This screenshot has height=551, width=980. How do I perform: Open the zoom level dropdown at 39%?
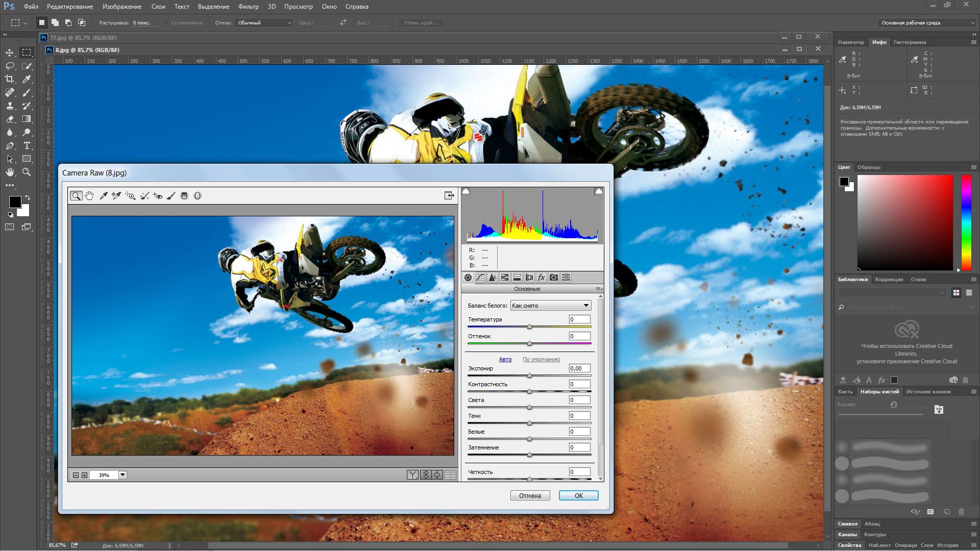click(x=122, y=475)
